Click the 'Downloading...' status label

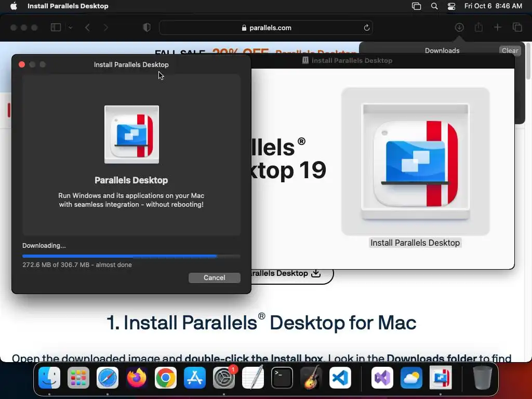click(x=44, y=245)
